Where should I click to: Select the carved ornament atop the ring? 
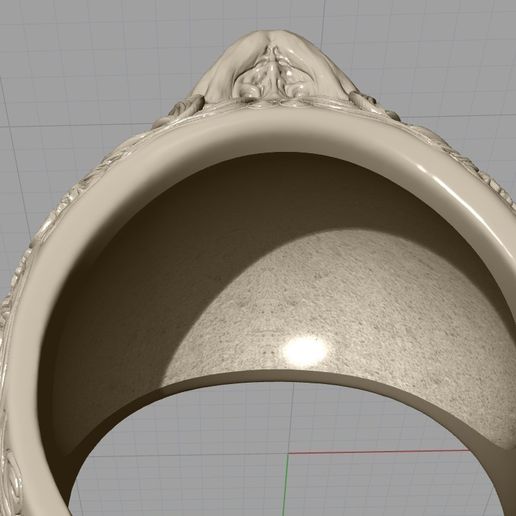tap(274, 68)
